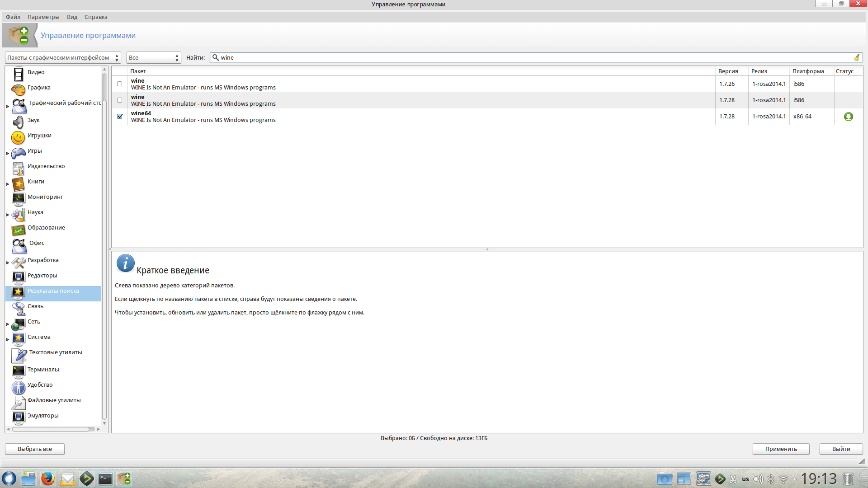Screen dimensions: 868x488
Task: Open Firefox from the taskbar
Action: click(x=48, y=479)
